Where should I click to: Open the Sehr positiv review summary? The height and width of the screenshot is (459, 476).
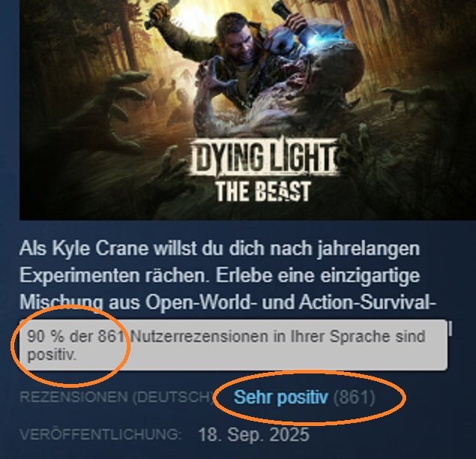click(281, 397)
